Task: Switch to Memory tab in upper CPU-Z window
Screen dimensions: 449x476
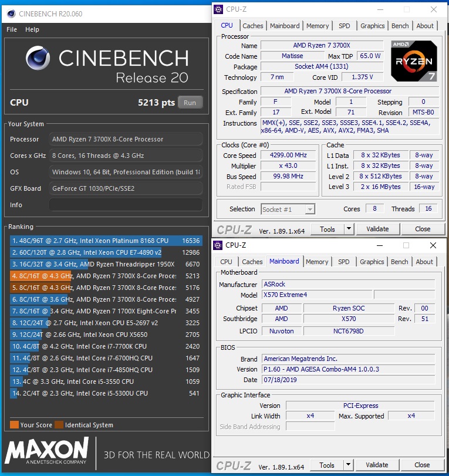Action: tap(318, 26)
